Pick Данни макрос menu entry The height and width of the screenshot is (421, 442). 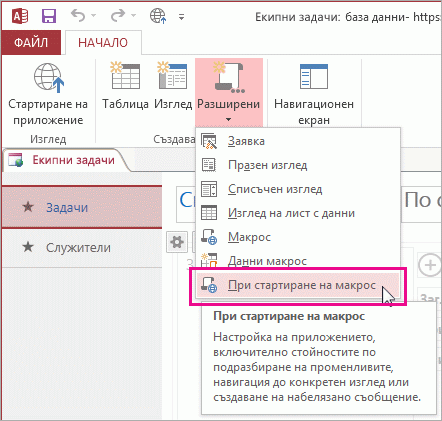point(298,260)
